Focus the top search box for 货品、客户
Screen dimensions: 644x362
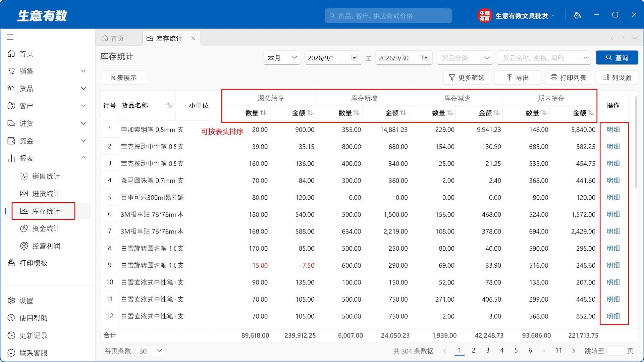point(388,16)
